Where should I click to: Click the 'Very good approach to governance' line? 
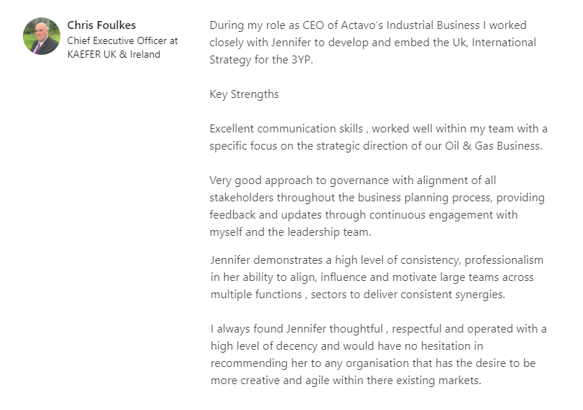pyautogui.click(x=352, y=180)
